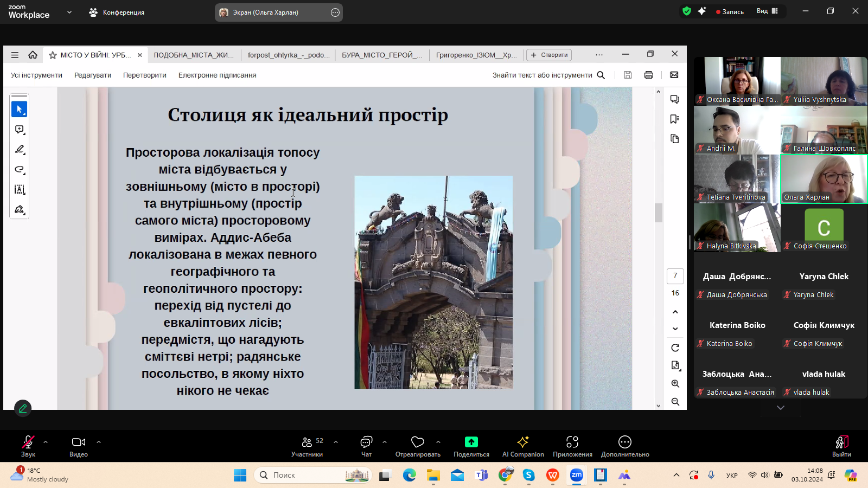The width and height of the screenshot is (868, 488).
Task: Click the print icon in the PDF viewer
Action: coord(648,75)
